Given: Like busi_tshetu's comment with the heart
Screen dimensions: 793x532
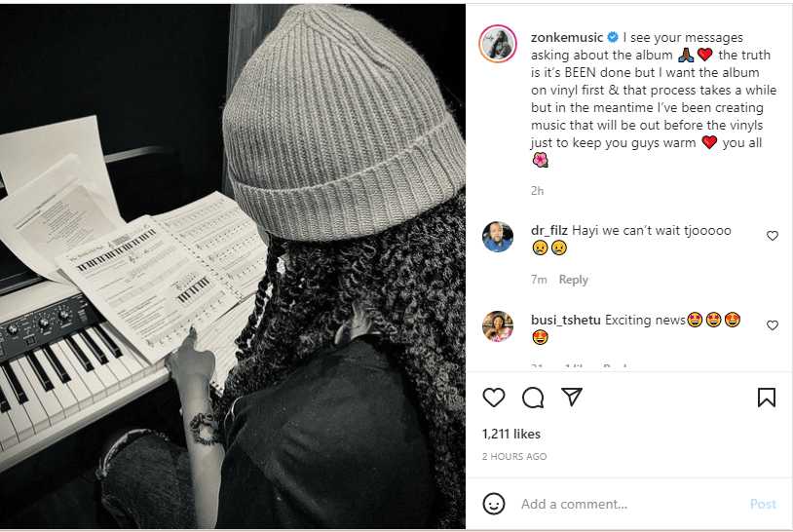Looking at the screenshot, I should [x=773, y=325].
